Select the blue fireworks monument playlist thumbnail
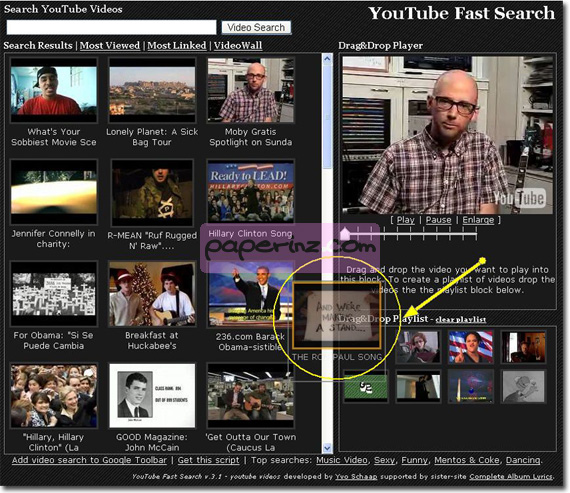 point(471,386)
